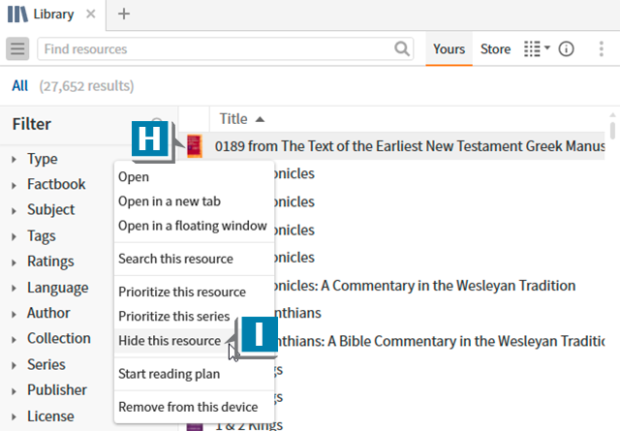Image resolution: width=620 pixels, height=431 pixels.
Task: Click the plus icon to add tab
Action: pos(124,14)
